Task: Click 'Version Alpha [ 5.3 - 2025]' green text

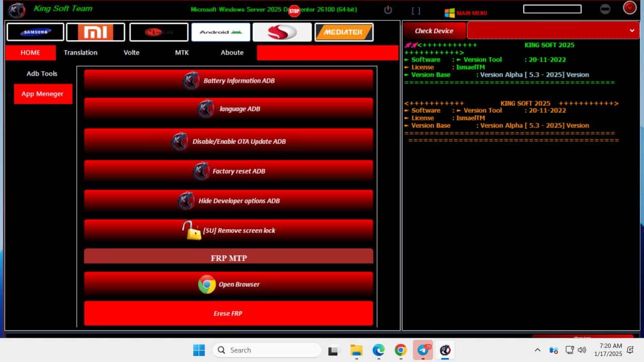Action: [534, 74]
